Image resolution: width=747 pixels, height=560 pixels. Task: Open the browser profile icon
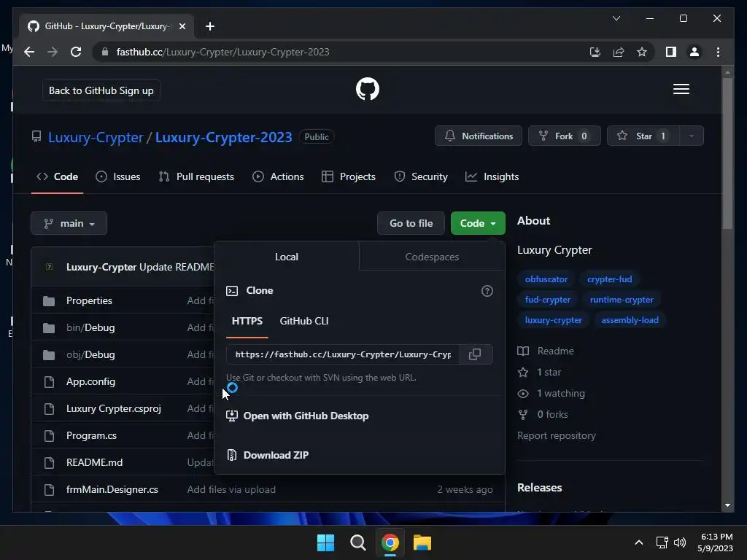[694, 52]
